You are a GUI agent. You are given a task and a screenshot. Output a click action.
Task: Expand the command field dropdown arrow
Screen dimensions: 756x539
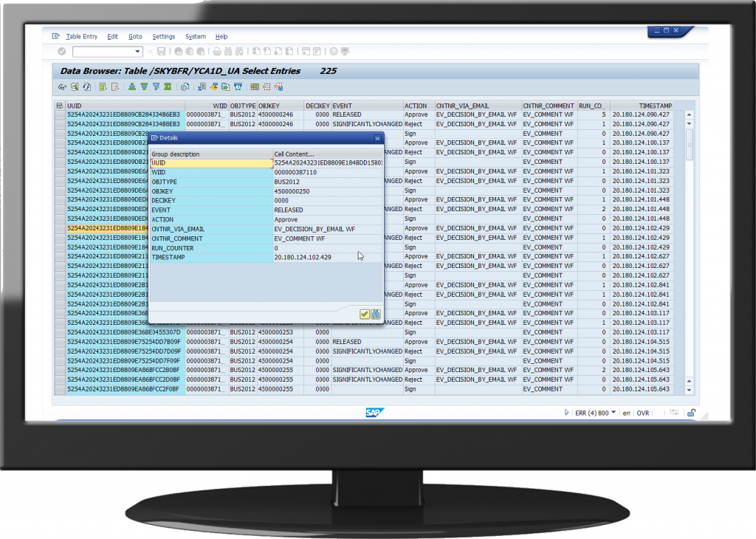pyautogui.click(x=138, y=51)
